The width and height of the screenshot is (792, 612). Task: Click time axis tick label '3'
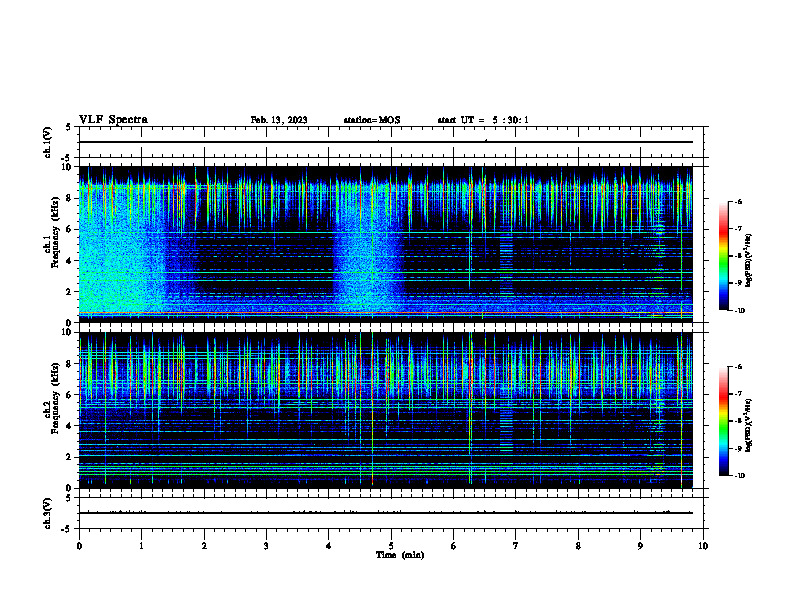pyautogui.click(x=266, y=546)
